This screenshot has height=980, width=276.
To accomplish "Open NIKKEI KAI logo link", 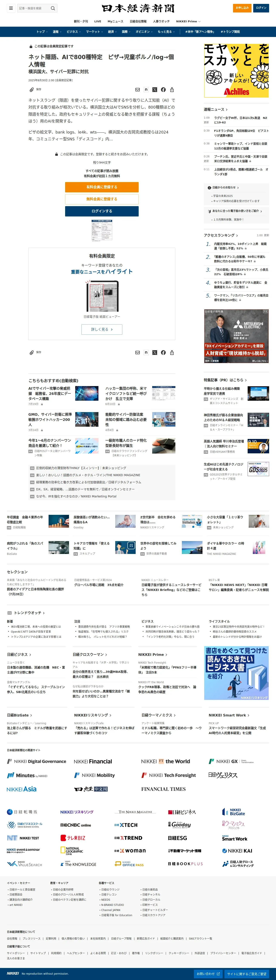I will click(237, 851).
